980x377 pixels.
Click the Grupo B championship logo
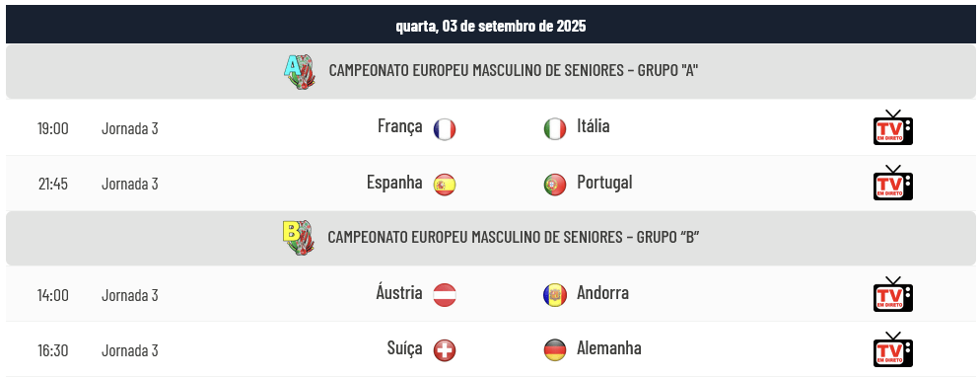299,238
